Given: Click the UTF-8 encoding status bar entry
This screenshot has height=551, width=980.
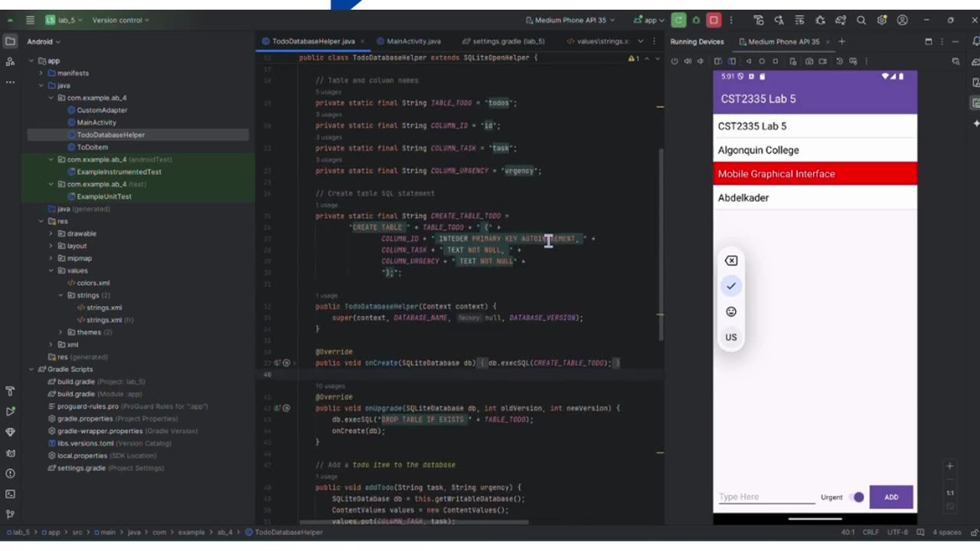Looking at the screenshot, I should (898, 532).
